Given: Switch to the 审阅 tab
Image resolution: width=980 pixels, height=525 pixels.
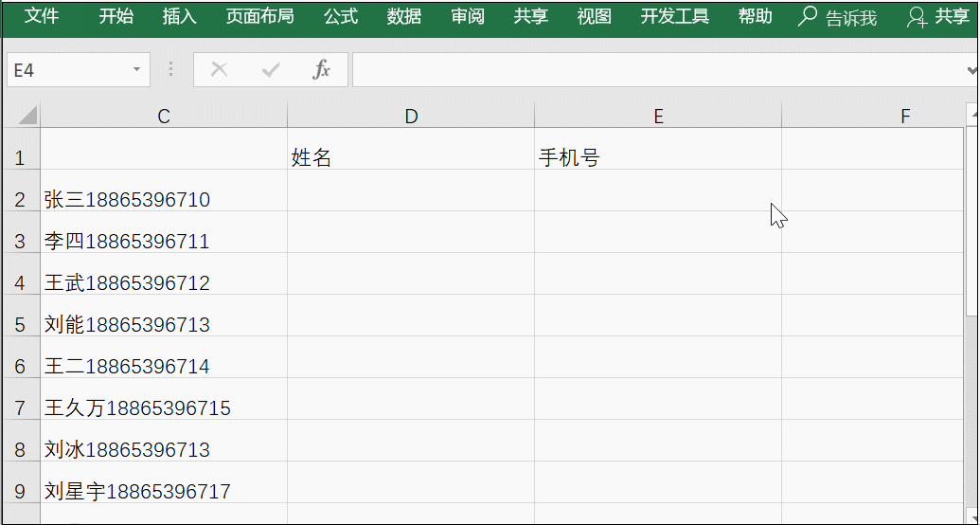Looking at the screenshot, I should pyautogui.click(x=468, y=16).
